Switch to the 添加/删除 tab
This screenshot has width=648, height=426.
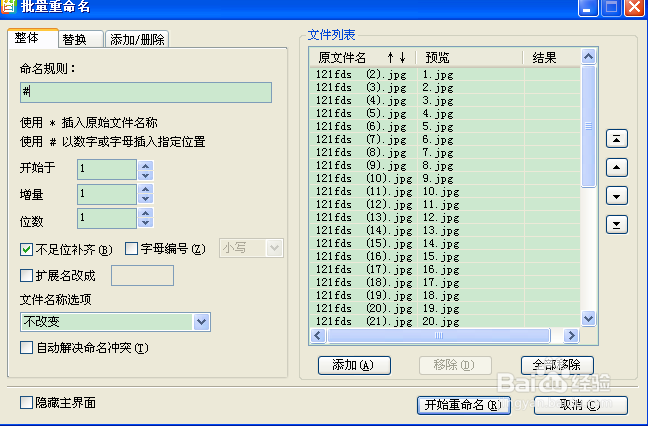(137, 39)
